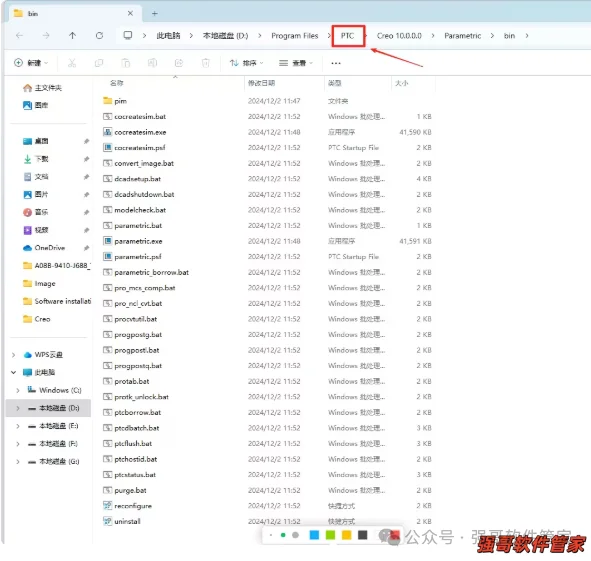Open the View dropdown
Image resolution: width=591 pixels, height=561 pixels.
[x=296, y=63]
